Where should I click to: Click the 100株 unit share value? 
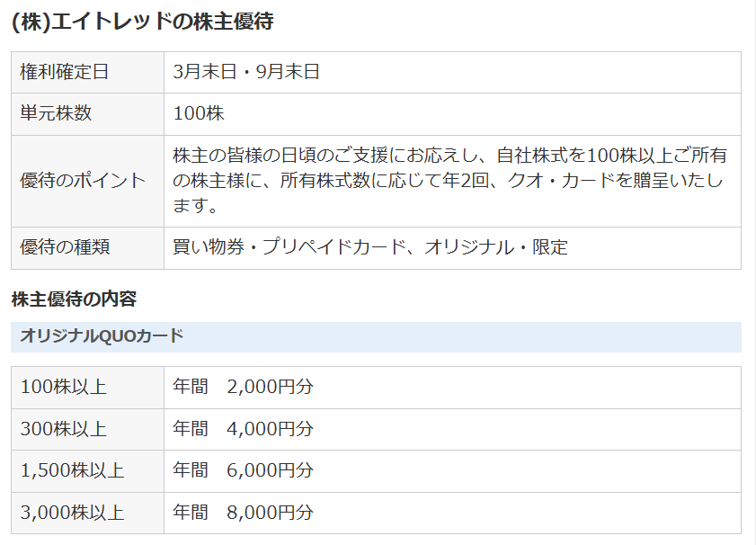click(x=199, y=114)
